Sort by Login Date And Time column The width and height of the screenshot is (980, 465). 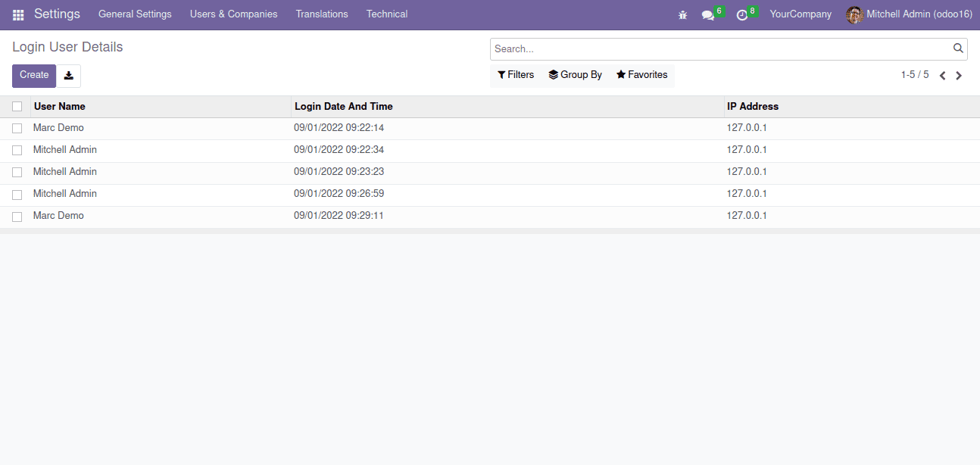coord(344,107)
